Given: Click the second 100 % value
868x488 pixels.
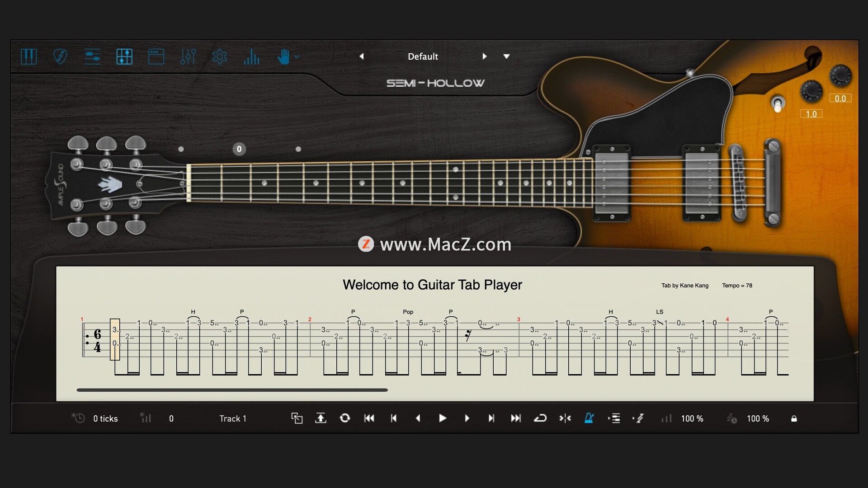Looking at the screenshot, I should point(758,419).
